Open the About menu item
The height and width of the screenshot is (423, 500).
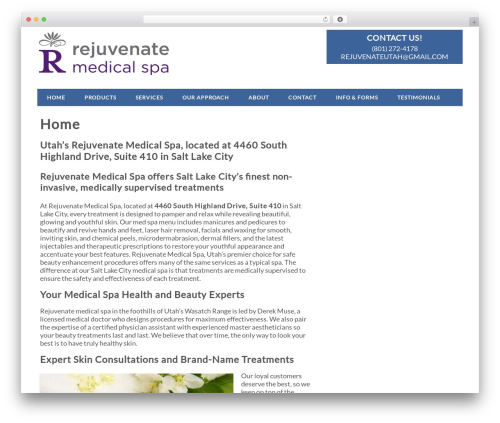(x=258, y=97)
